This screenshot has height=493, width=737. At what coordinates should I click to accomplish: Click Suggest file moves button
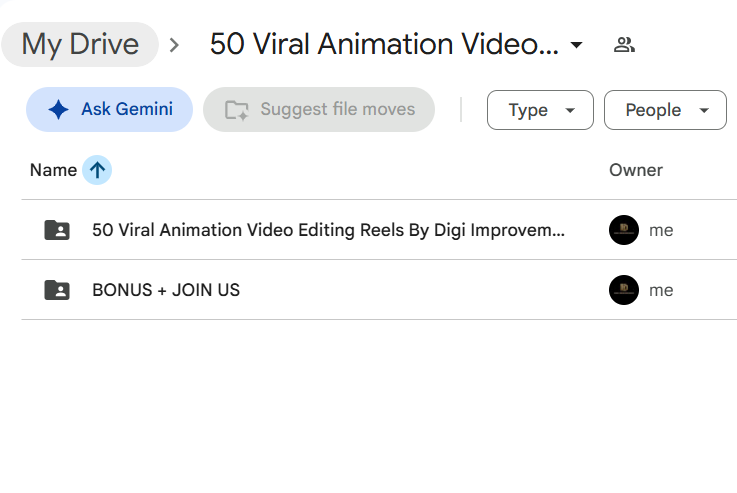(x=319, y=110)
